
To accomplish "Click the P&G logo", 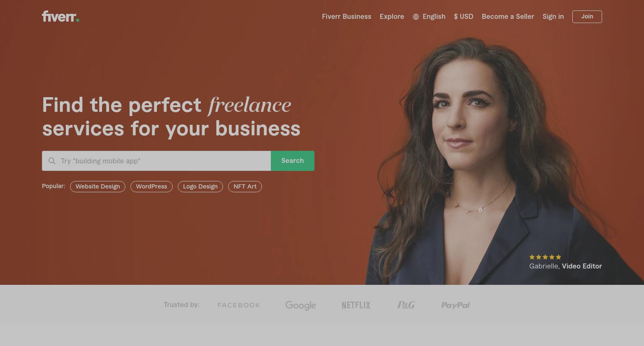I will point(406,305).
